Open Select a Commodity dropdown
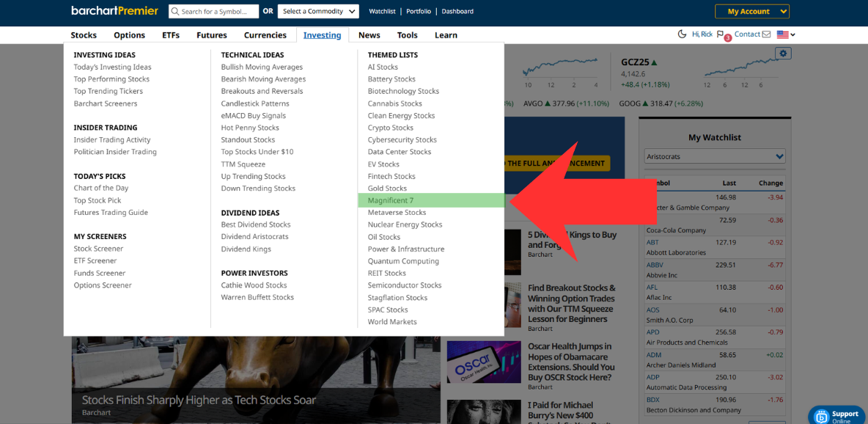The height and width of the screenshot is (424, 868). coord(318,11)
